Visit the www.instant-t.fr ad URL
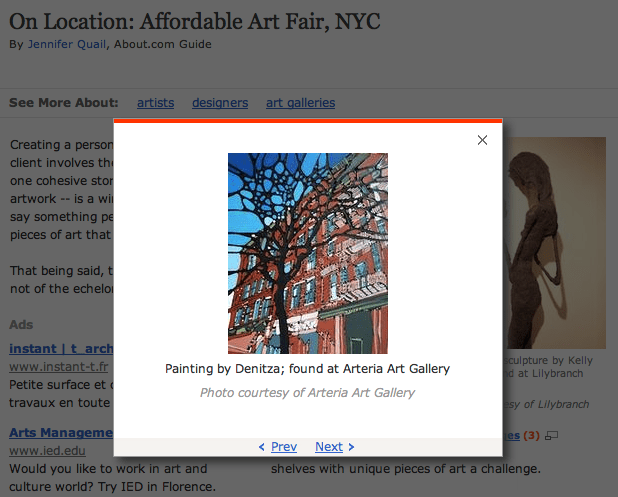Viewport: 618px width, 497px height. 58,367
